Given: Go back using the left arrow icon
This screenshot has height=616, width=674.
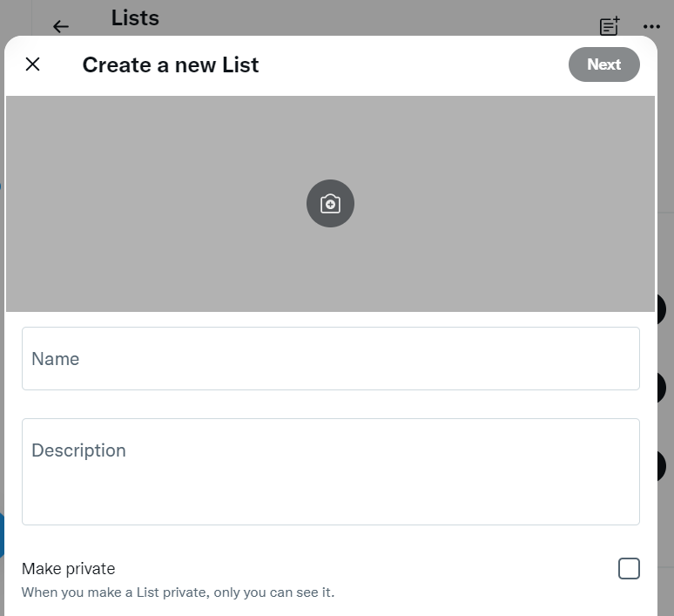Looking at the screenshot, I should tap(61, 27).
